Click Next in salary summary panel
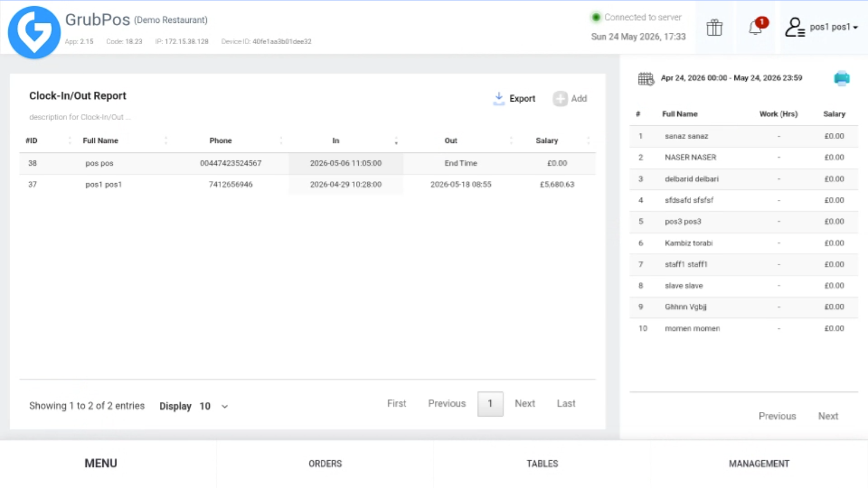 (828, 417)
